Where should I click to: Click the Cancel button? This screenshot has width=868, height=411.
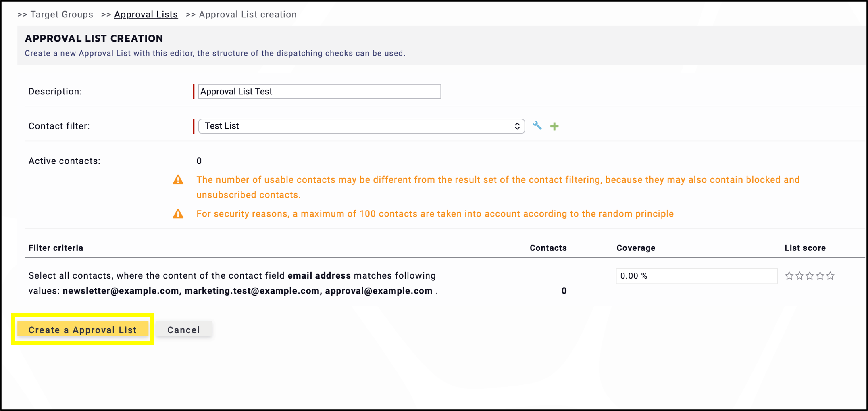tap(183, 330)
